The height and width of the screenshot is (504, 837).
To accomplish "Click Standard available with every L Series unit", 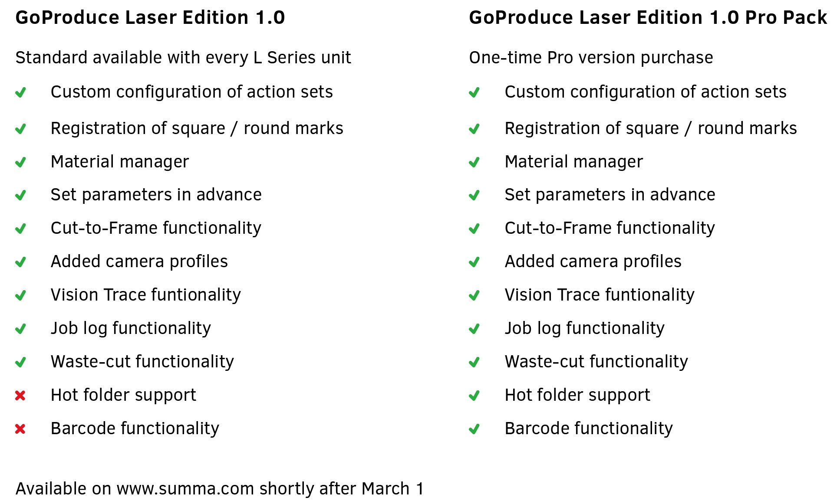I will click(183, 58).
